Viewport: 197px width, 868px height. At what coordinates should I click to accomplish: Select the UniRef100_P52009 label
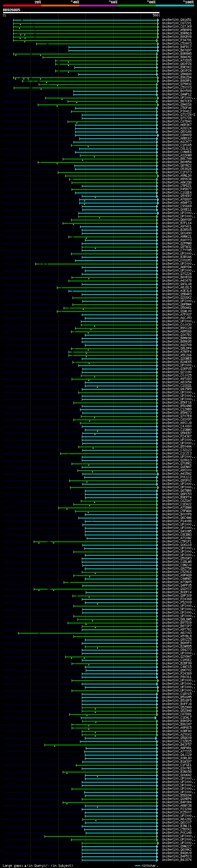pos(177,602)
